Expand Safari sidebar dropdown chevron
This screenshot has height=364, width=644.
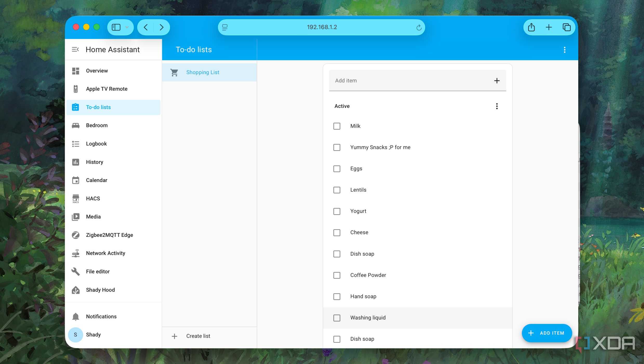[127, 27]
